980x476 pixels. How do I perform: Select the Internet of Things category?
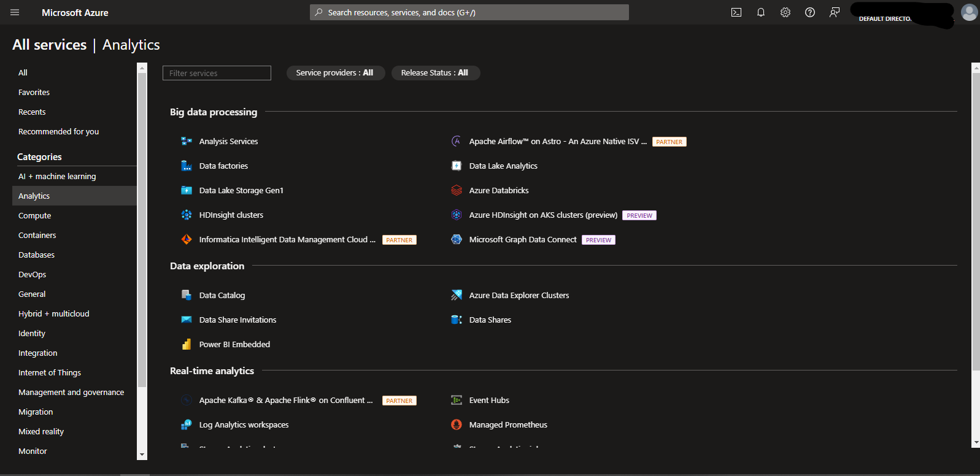click(49, 372)
